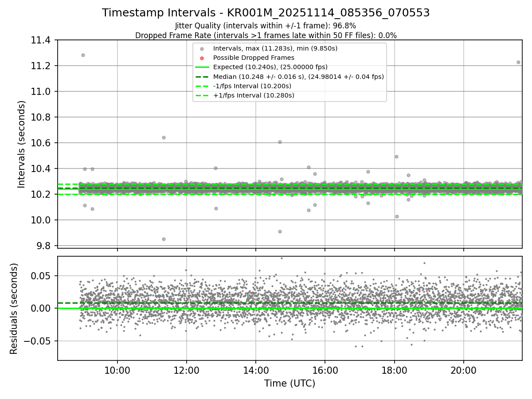The height and width of the screenshot is (399, 532).
Task: Click the '20:00' x-axis tick label
Action: 464,370
